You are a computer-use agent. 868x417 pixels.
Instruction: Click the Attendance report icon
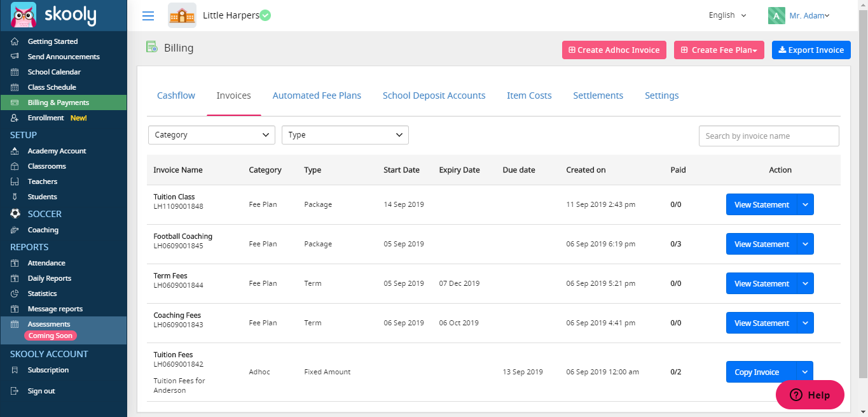(x=15, y=263)
